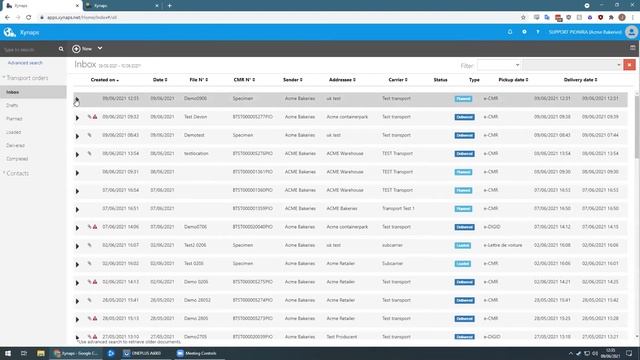The width and height of the screenshot is (640, 360).
Task: Open the dropdown arrow next to New
Action: click(x=100, y=48)
